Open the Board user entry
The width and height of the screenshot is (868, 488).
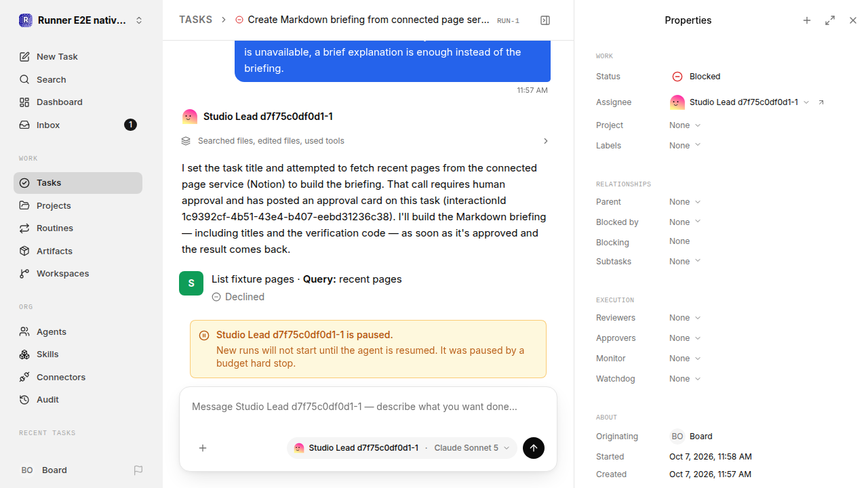click(x=45, y=470)
